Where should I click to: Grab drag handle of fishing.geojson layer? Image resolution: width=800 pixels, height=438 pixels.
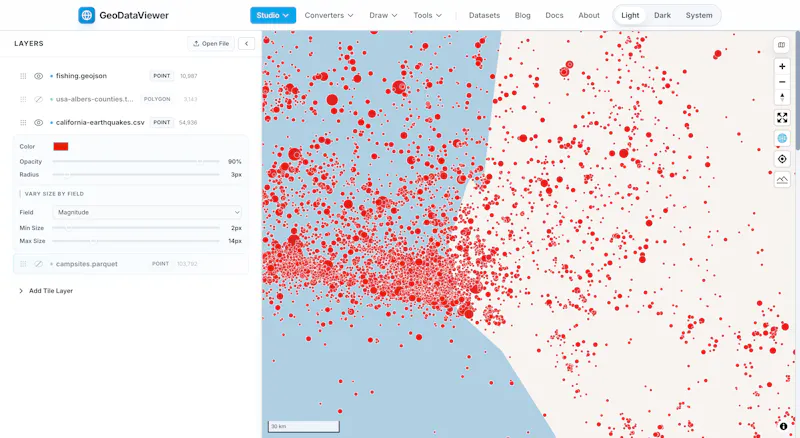tap(23, 76)
